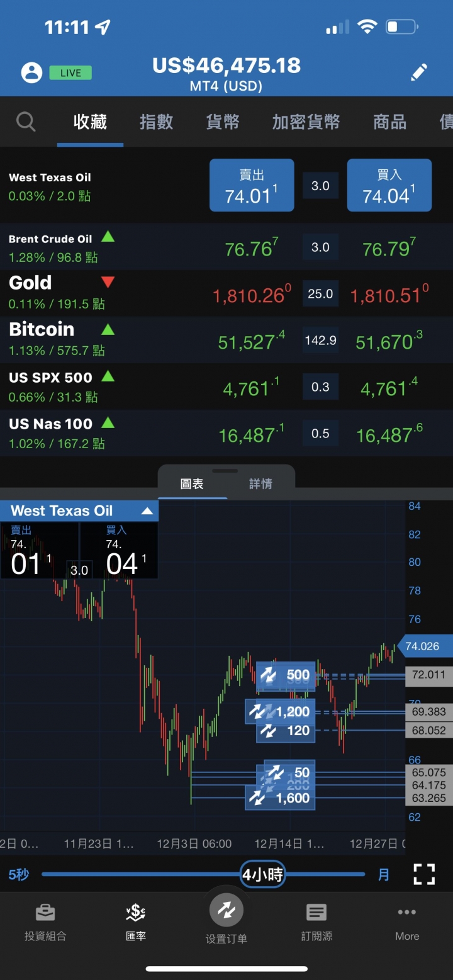Tap the central 設置订单 order icon
The height and width of the screenshot is (980, 453).
(226, 910)
